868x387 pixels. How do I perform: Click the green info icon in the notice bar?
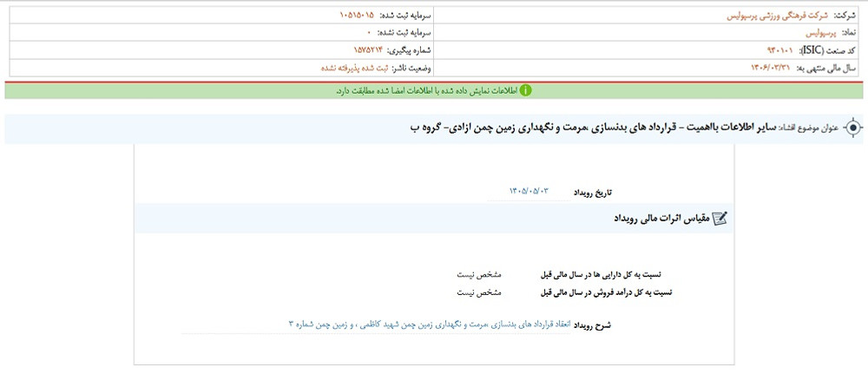click(x=526, y=91)
